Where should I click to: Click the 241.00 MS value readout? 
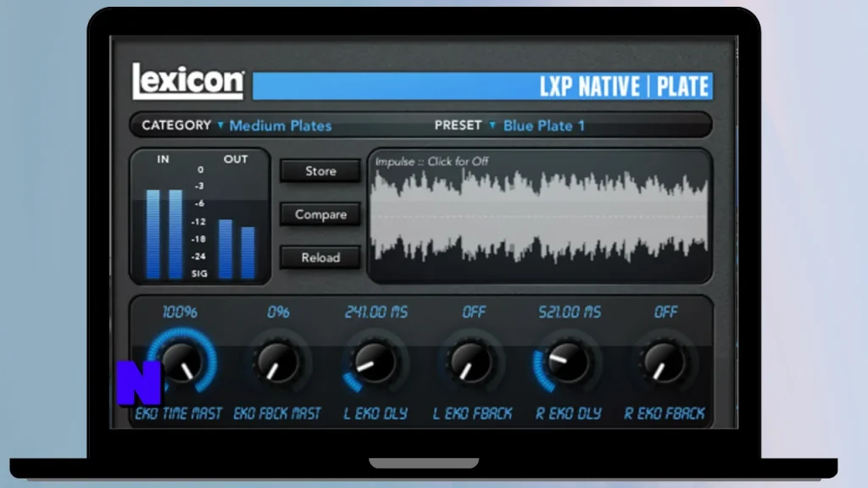pos(376,312)
